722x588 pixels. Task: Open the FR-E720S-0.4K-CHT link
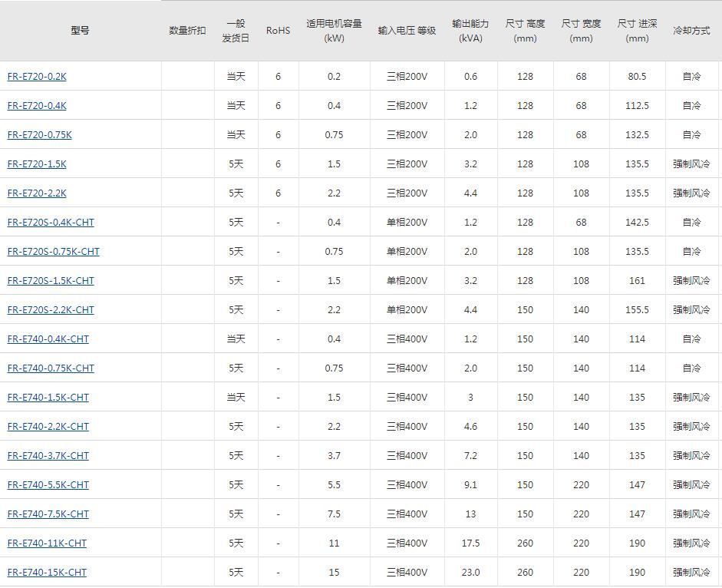(x=51, y=223)
